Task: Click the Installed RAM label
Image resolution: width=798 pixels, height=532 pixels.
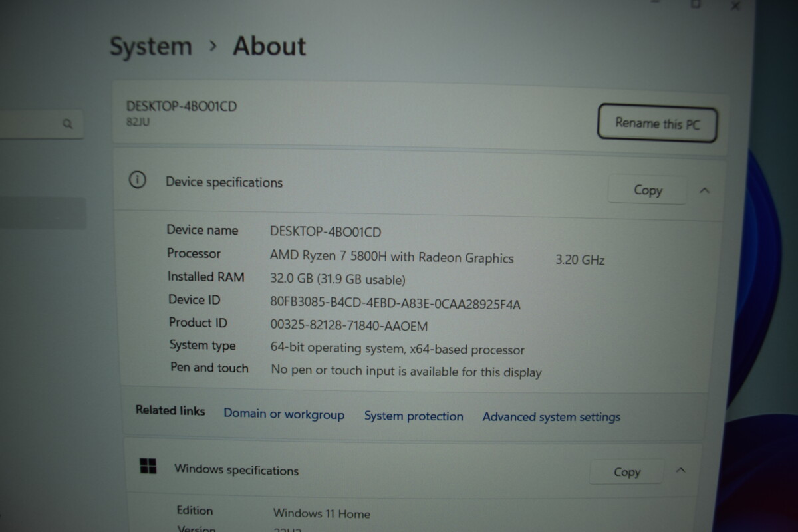Action: click(206, 277)
